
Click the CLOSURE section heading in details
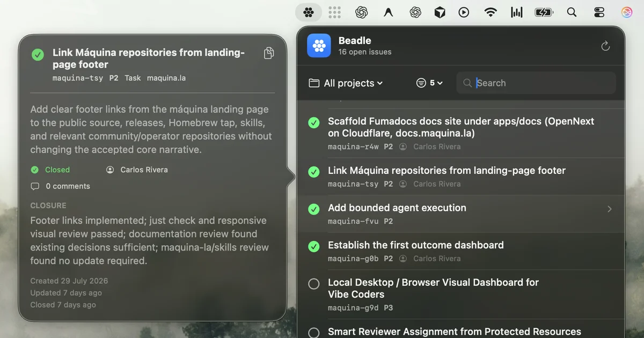tap(48, 205)
